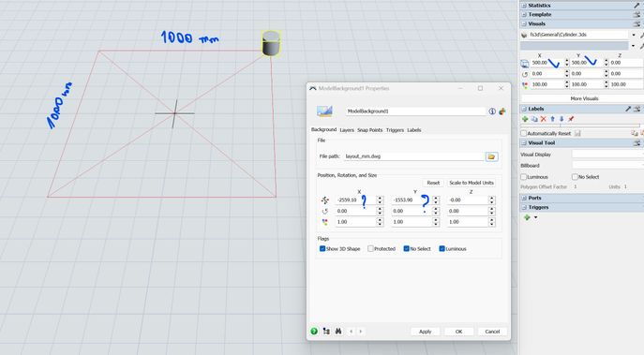Click the file path field layout_mm.dwg
The height and width of the screenshot is (355, 644).
click(414, 156)
